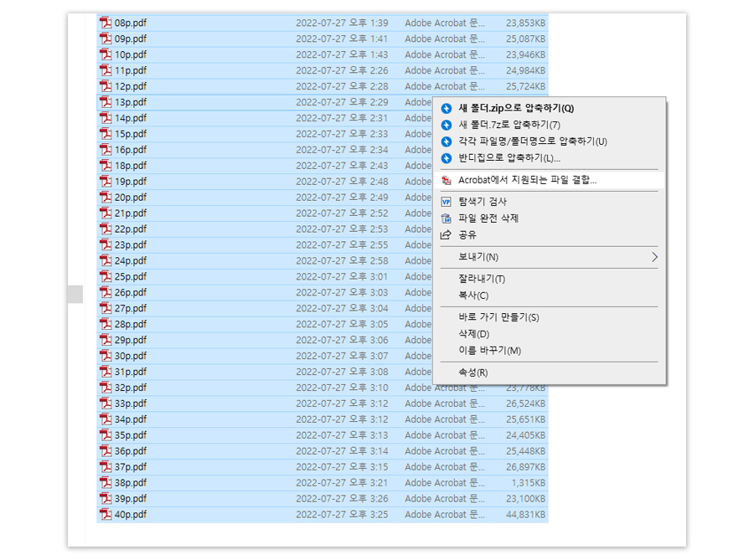Viewport: 754px width, 560px height.
Task: Select file name 36p.pdf
Action: (131, 450)
